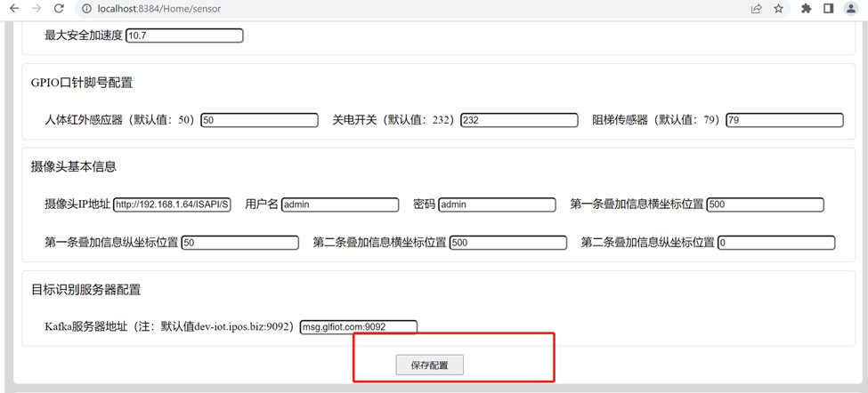The width and height of the screenshot is (868, 393).
Task: Open the user profile avatar
Action: pos(851,9)
